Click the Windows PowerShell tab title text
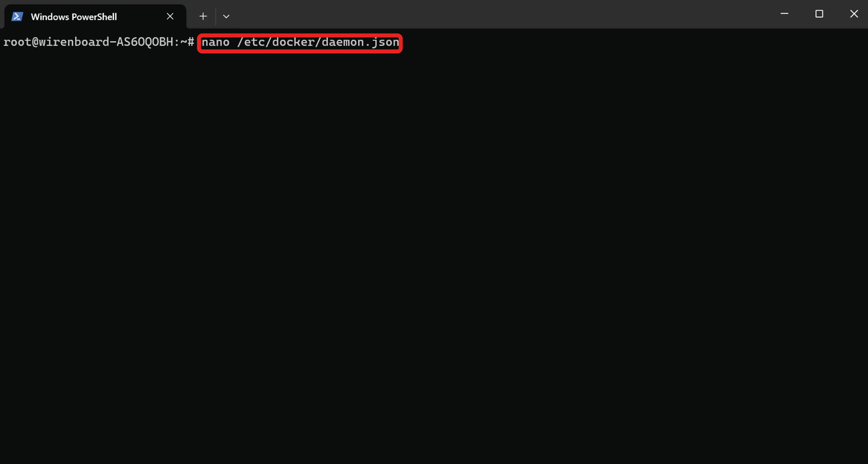Image resolution: width=868 pixels, height=464 pixels. point(73,17)
